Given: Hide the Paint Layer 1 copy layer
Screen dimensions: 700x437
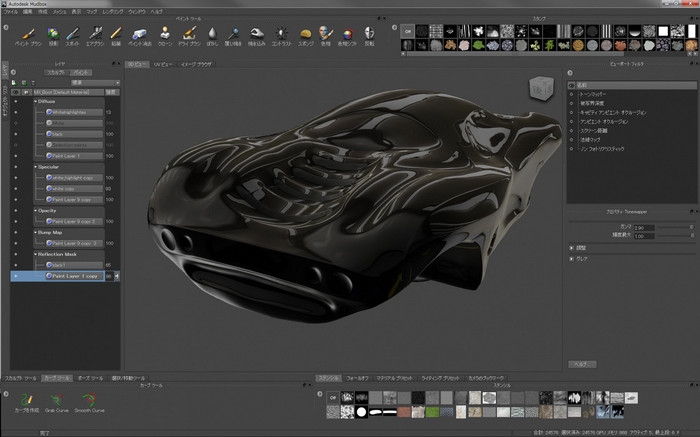Looking at the screenshot, I should coord(15,275).
